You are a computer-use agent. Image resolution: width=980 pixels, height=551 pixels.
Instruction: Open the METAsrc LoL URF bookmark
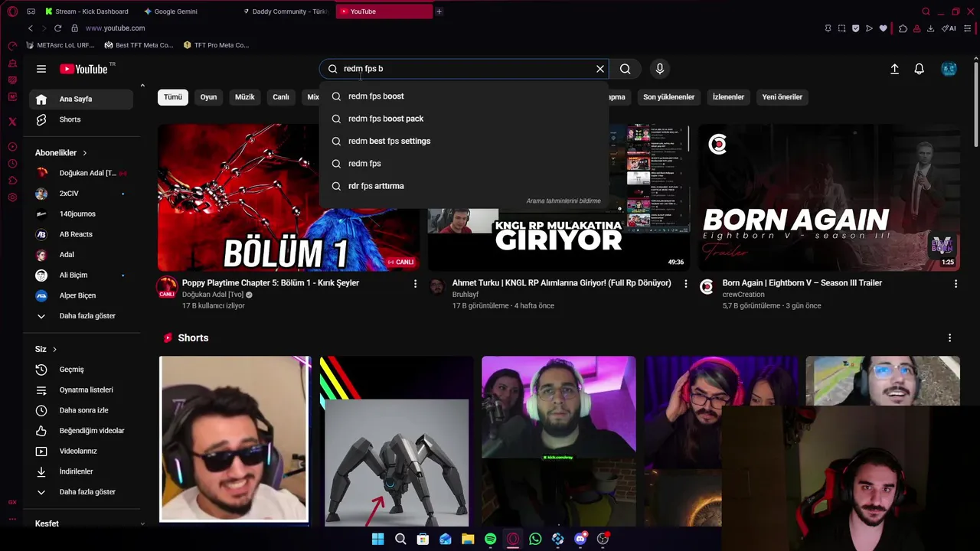point(59,45)
